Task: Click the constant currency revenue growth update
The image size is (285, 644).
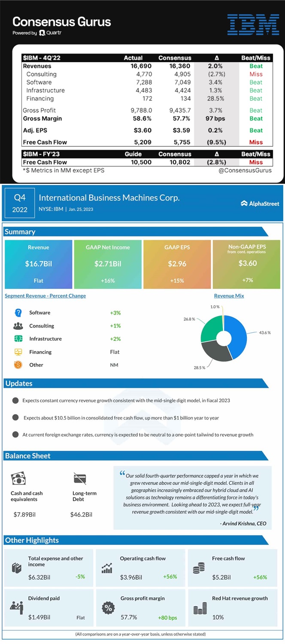Action: 126,401
